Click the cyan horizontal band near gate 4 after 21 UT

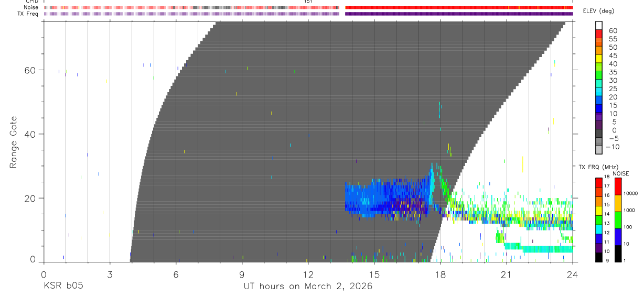click(539, 248)
